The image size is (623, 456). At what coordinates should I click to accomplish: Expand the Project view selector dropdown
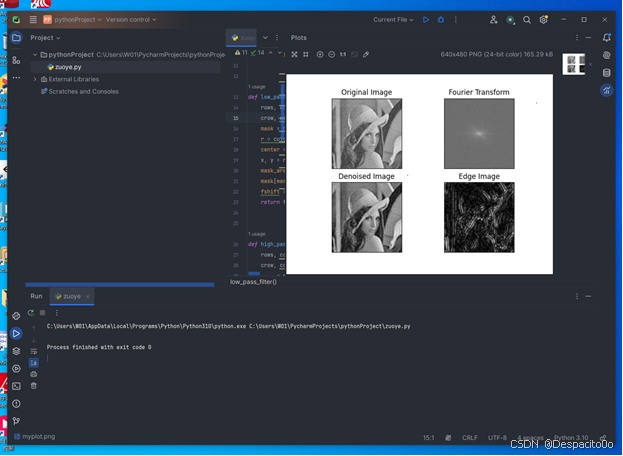coord(45,38)
